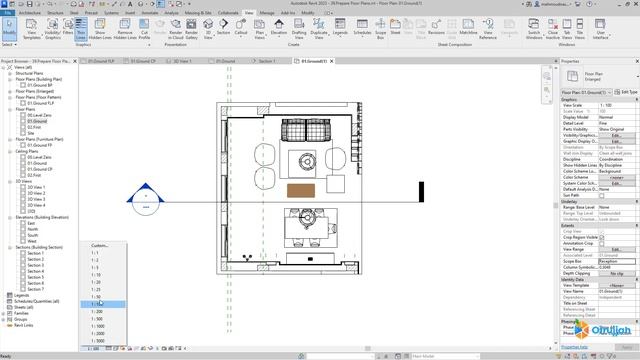Open the Schedules tool
This screenshot has width=640, height=360.
point(362,27)
